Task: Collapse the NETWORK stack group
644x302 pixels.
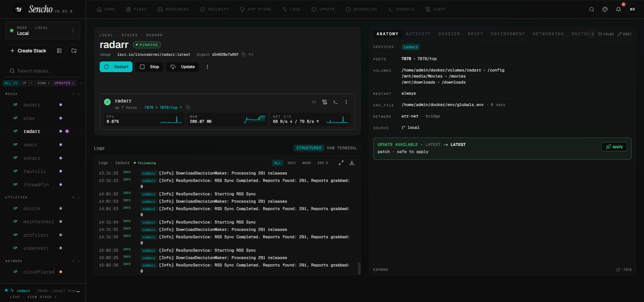Action: tap(78, 261)
